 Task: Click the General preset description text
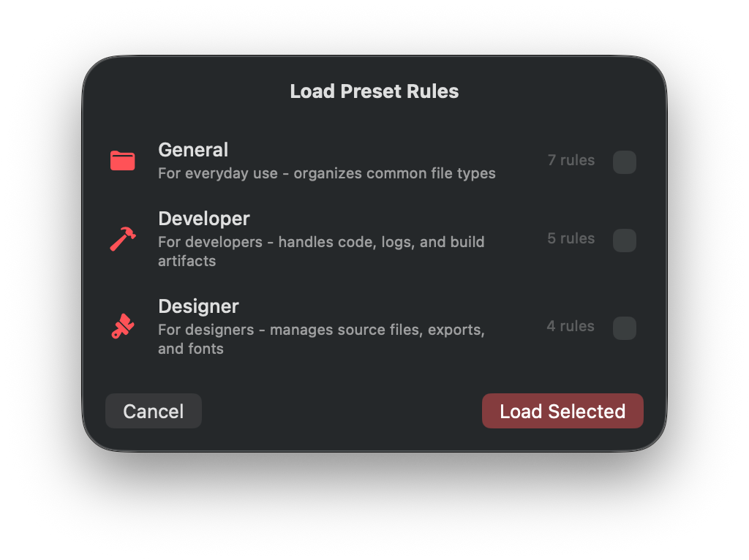pos(326,173)
